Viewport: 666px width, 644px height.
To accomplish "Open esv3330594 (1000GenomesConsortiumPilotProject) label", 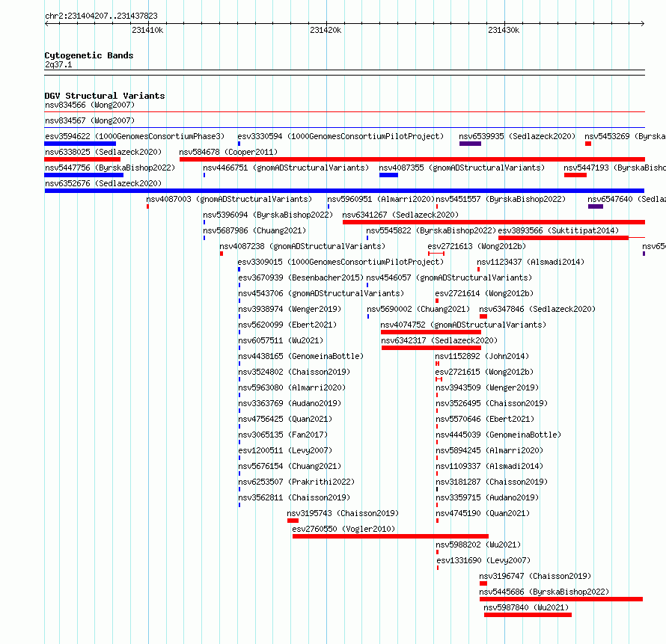I will [x=340, y=136].
